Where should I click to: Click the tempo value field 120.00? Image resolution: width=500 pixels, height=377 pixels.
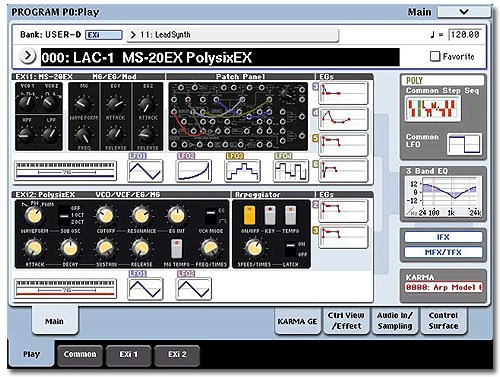click(x=465, y=35)
